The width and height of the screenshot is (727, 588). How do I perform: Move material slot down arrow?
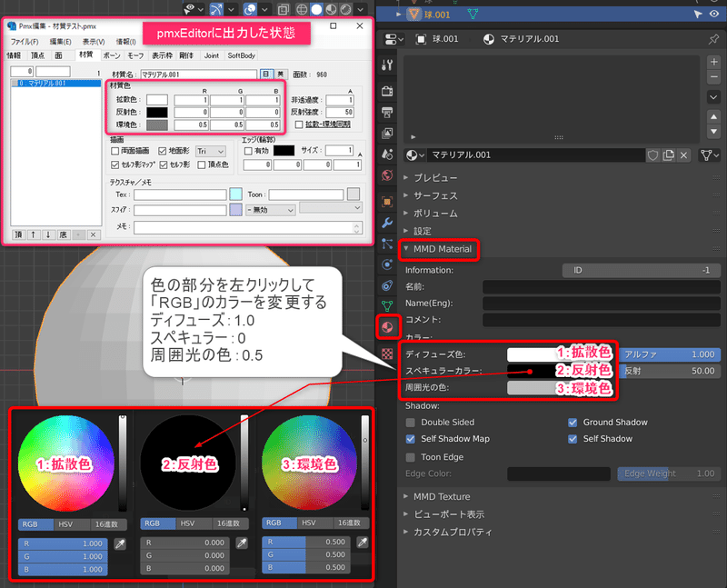pyautogui.click(x=713, y=132)
